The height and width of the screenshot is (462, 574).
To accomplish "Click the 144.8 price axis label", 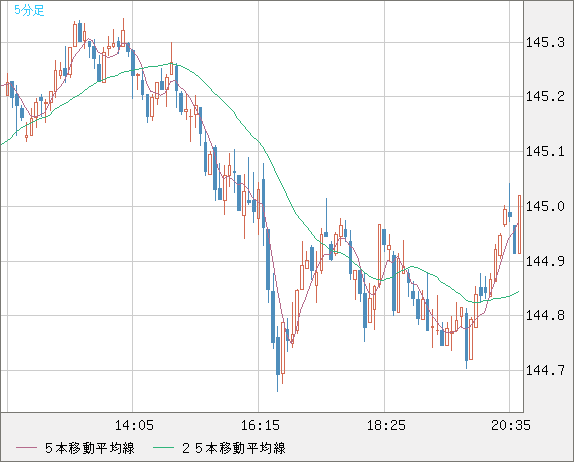I will tap(545, 315).
